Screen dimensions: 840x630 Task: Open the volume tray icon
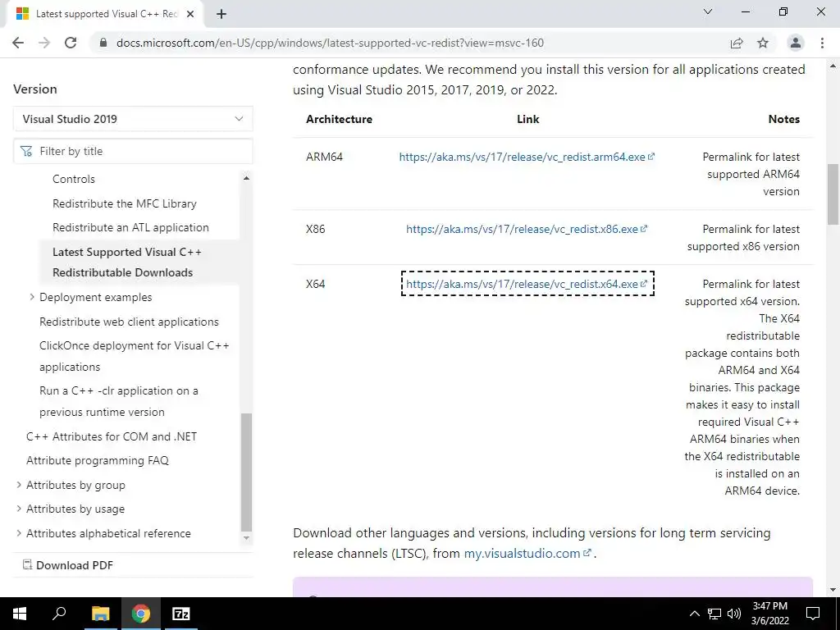734,614
